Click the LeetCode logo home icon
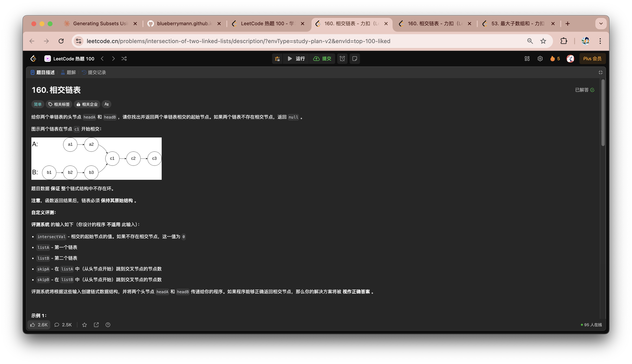This screenshot has height=364, width=632. pyautogui.click(x=33, y=59)
